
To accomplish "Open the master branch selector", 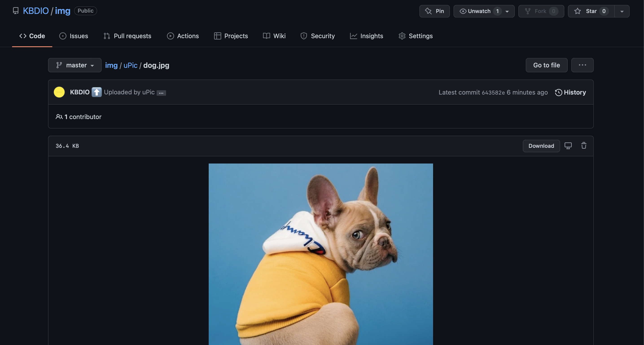I will (75, 65).
